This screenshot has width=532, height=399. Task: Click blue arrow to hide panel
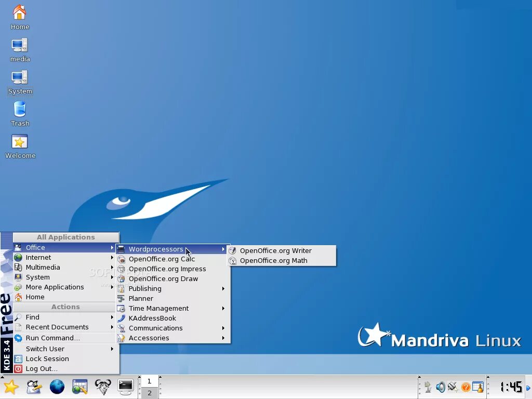(x=528, y=388)
